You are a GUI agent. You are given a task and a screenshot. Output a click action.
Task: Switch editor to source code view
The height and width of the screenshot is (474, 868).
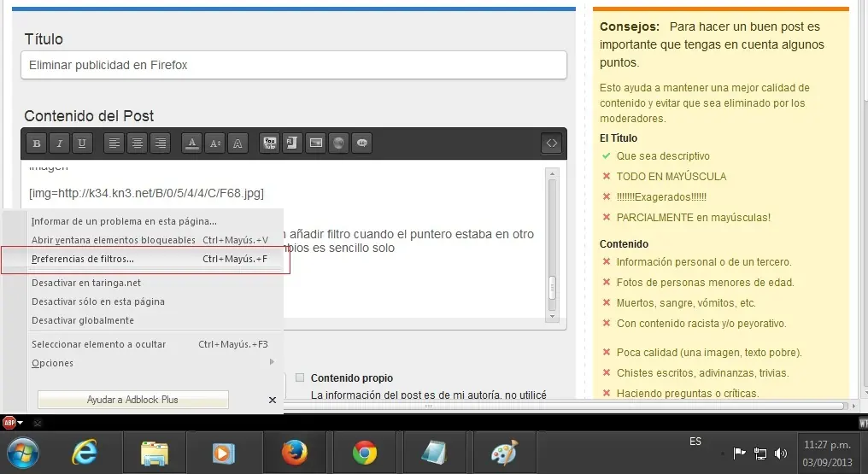[551, 143]
